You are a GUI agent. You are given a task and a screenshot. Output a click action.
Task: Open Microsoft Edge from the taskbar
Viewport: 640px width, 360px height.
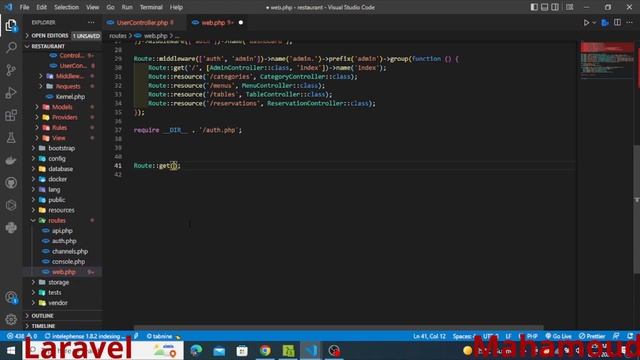tap(196, 351)
